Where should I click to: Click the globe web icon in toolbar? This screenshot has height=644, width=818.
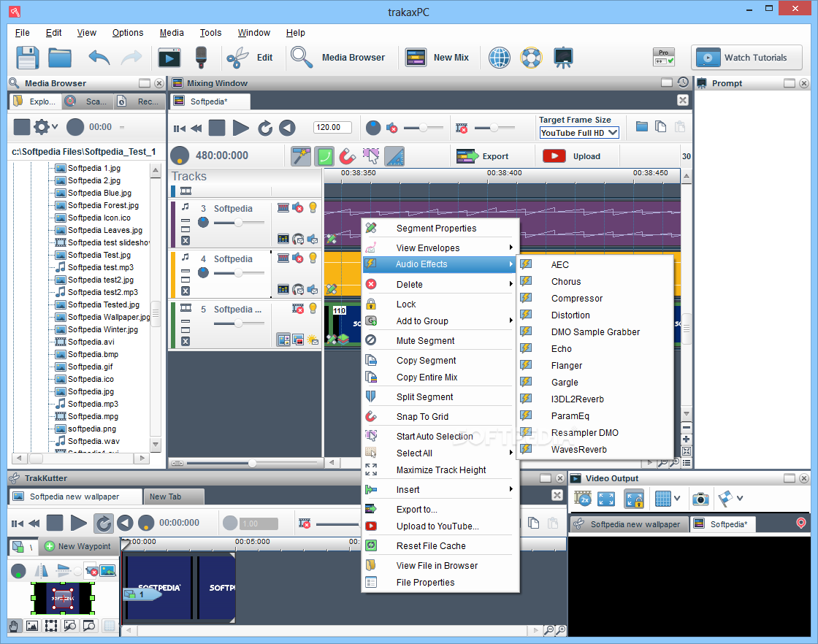[500, 58]
